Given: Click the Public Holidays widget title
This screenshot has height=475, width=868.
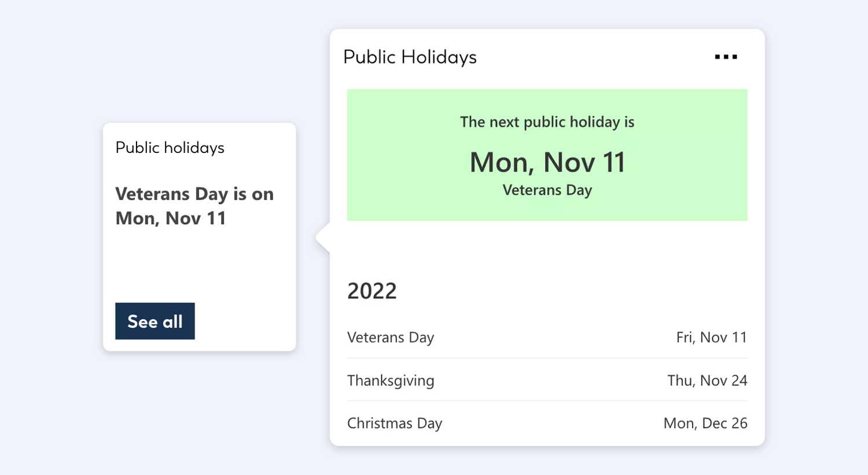Looking at the screenshot, I should pos(410,56).
